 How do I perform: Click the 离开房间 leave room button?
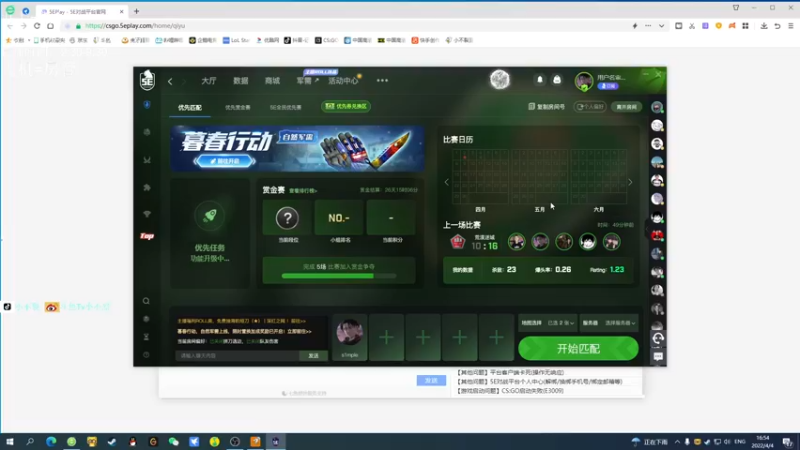627,107
